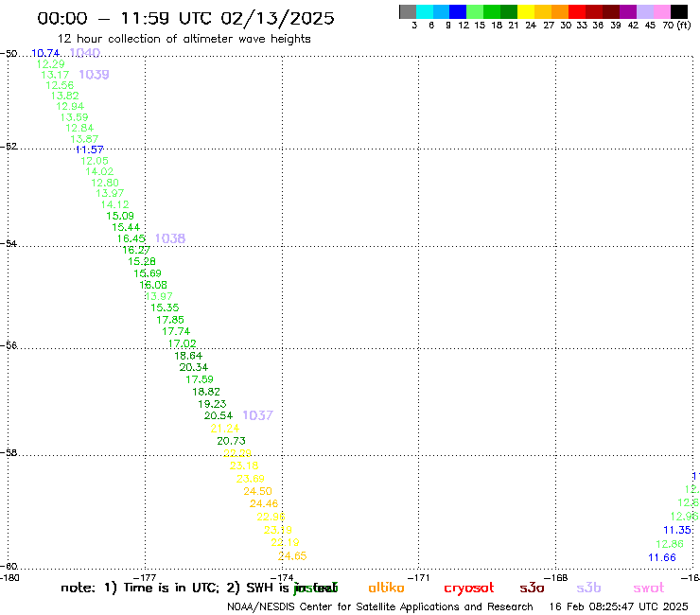
Task: Click the orange value 24.50
Action: point(257,491)
